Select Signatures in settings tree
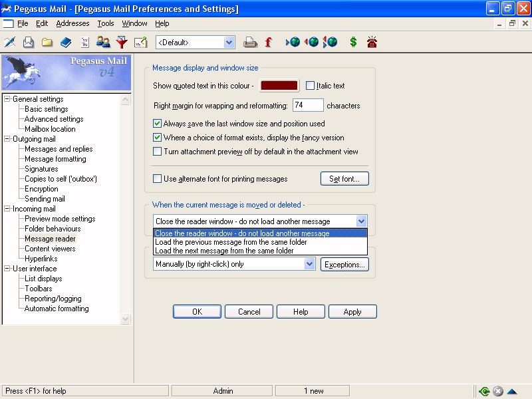532x399 pixels. (x=41, y=169)
